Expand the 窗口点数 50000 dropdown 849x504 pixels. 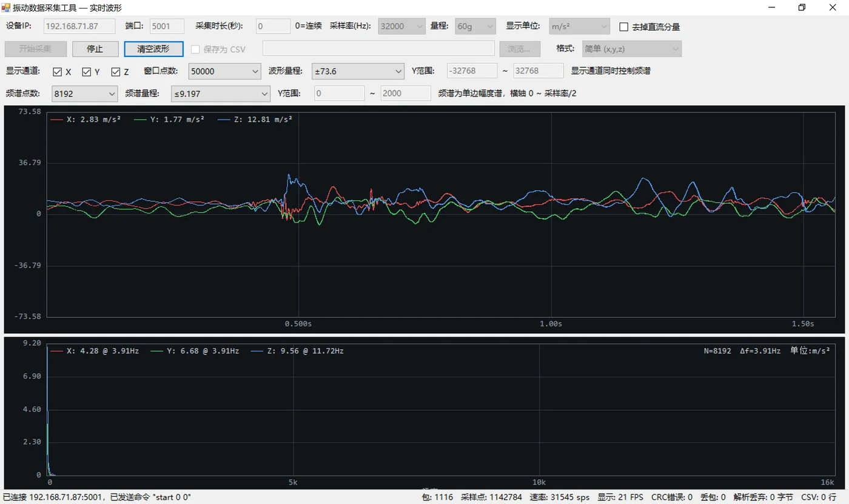click(x=225, y=71)
